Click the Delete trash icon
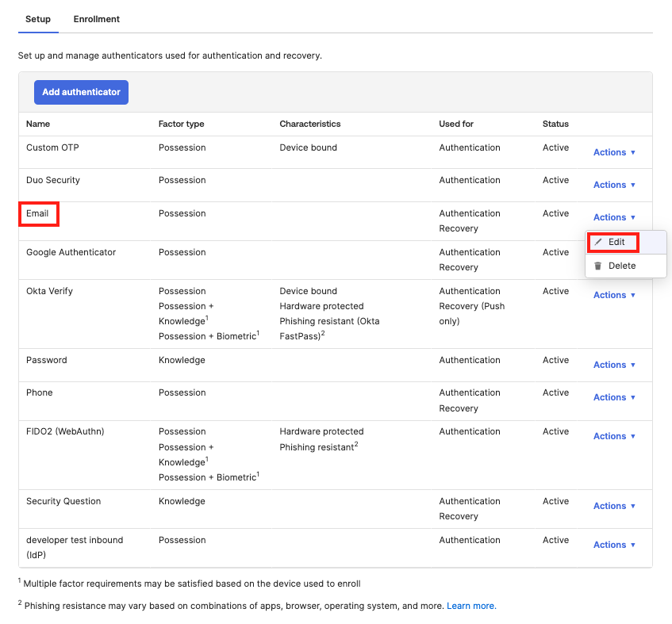 (598, 266)
